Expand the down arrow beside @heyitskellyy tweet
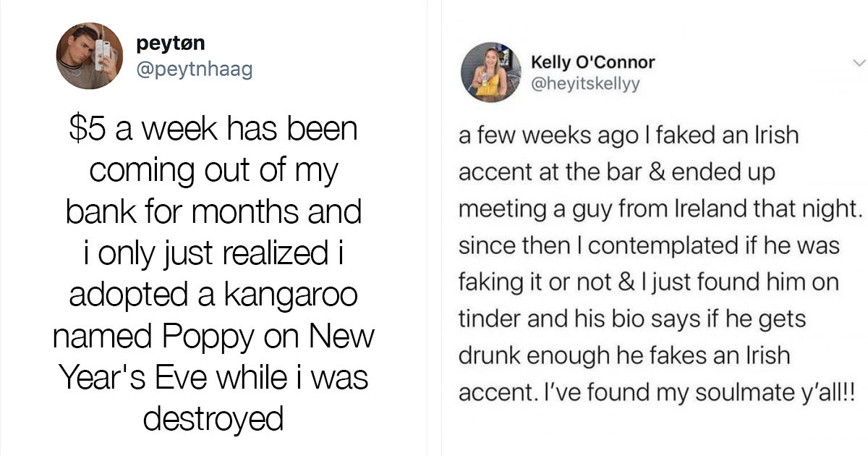The height and width of the screenshot is (456, 868). point(861,63)
